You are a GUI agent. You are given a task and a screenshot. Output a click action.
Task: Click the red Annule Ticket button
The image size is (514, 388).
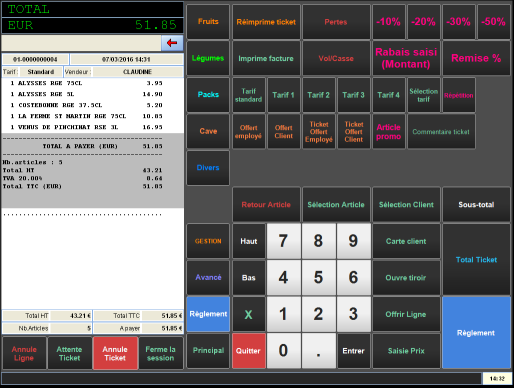tap(115, 353)
